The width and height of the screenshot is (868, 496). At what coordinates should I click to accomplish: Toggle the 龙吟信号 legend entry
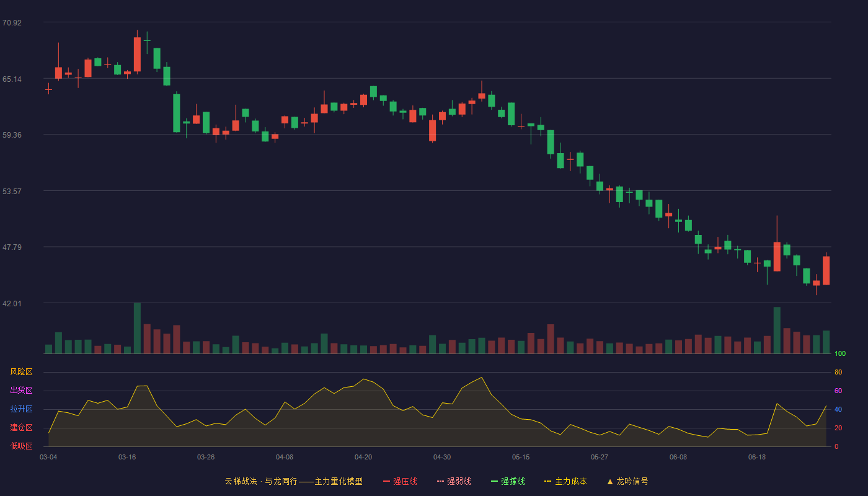tap(627, 481)
